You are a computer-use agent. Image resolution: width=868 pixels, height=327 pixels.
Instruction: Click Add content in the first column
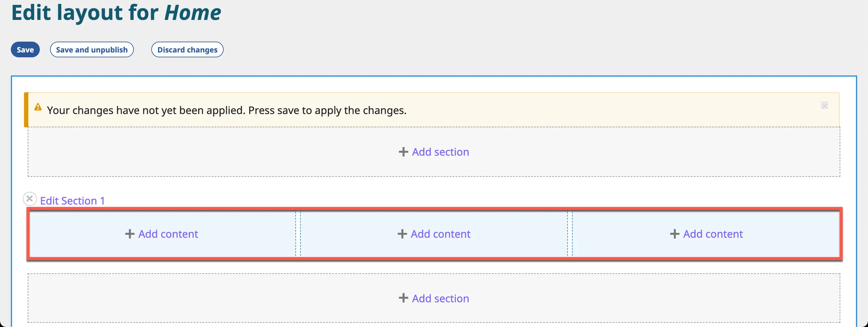point(168,234)
